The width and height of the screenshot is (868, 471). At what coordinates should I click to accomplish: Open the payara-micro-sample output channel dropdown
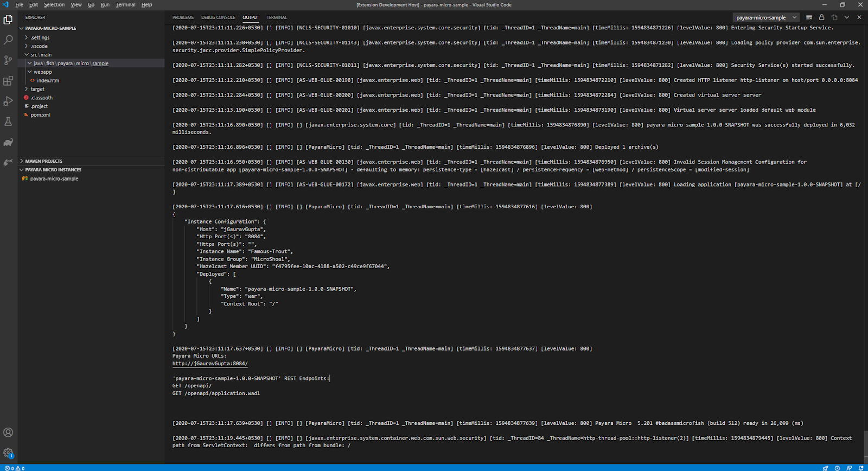(765, 17)
